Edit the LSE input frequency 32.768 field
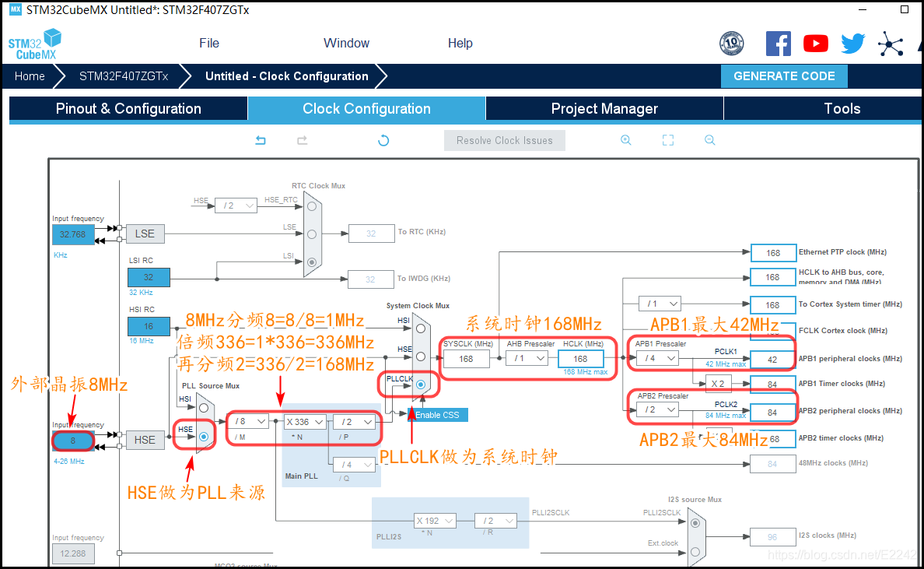924x569 pixels. (x=73, y=234)
